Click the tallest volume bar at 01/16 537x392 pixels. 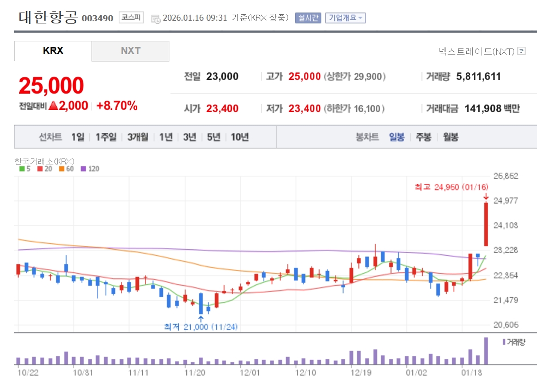point(486,351)
